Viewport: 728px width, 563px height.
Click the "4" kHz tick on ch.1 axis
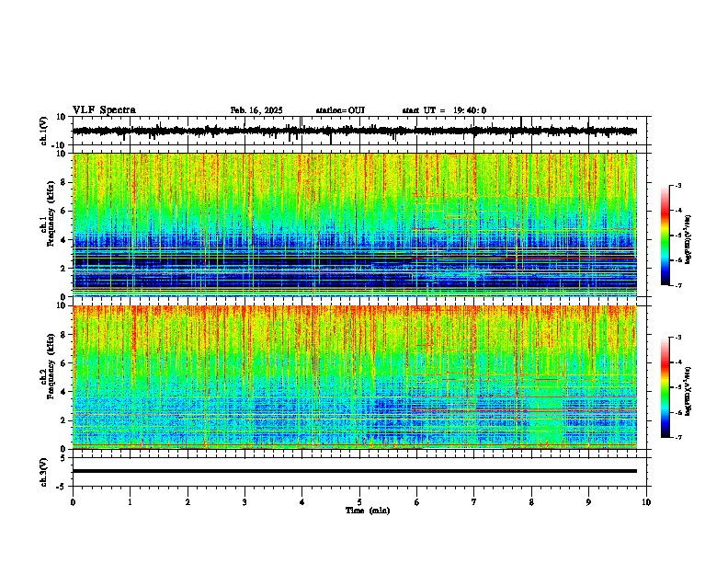point(64,240)
